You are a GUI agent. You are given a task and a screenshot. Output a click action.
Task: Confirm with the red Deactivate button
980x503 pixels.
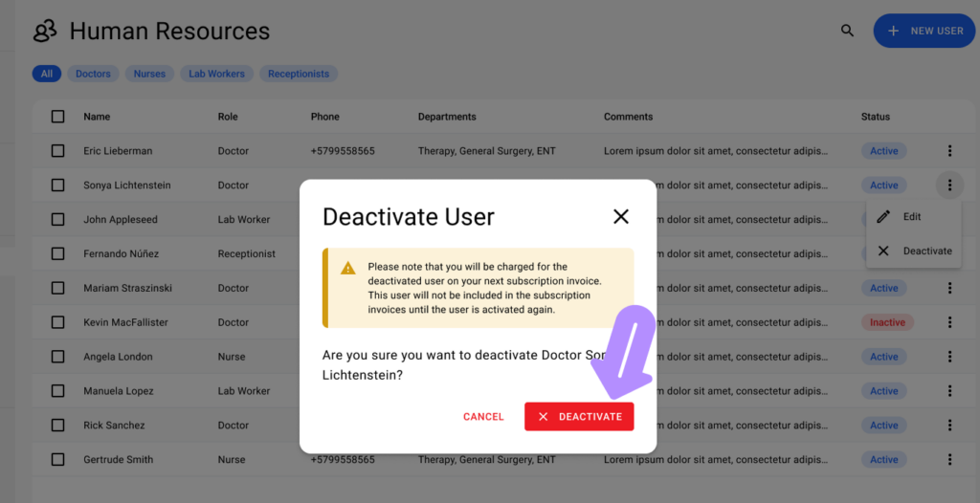coord(579,417)
